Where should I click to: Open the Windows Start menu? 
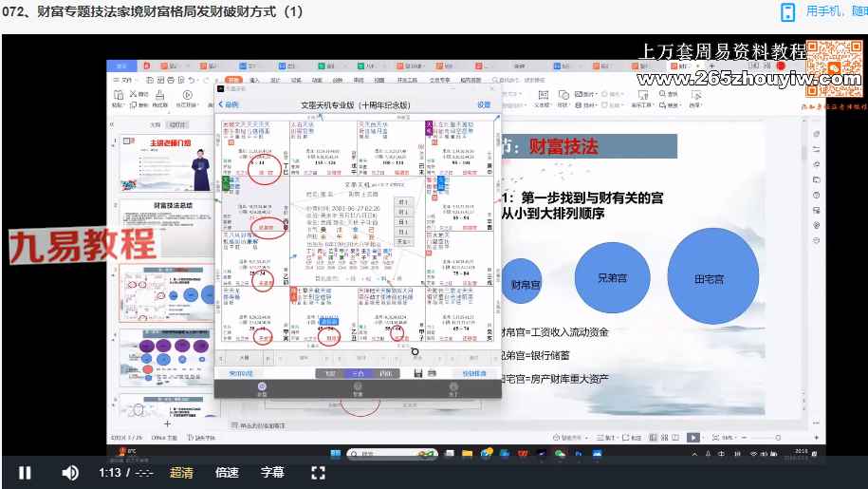pyautogui.click(x=334, y=454)
